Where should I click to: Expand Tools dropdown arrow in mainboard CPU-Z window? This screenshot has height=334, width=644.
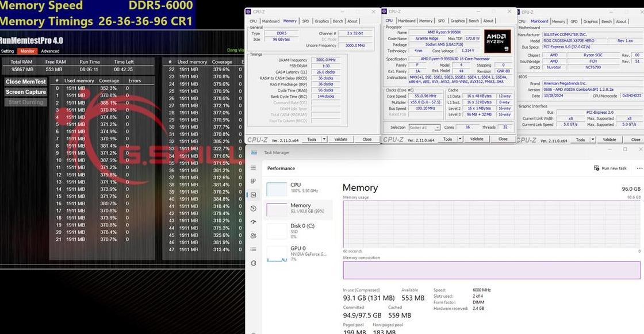coord(593,140)
